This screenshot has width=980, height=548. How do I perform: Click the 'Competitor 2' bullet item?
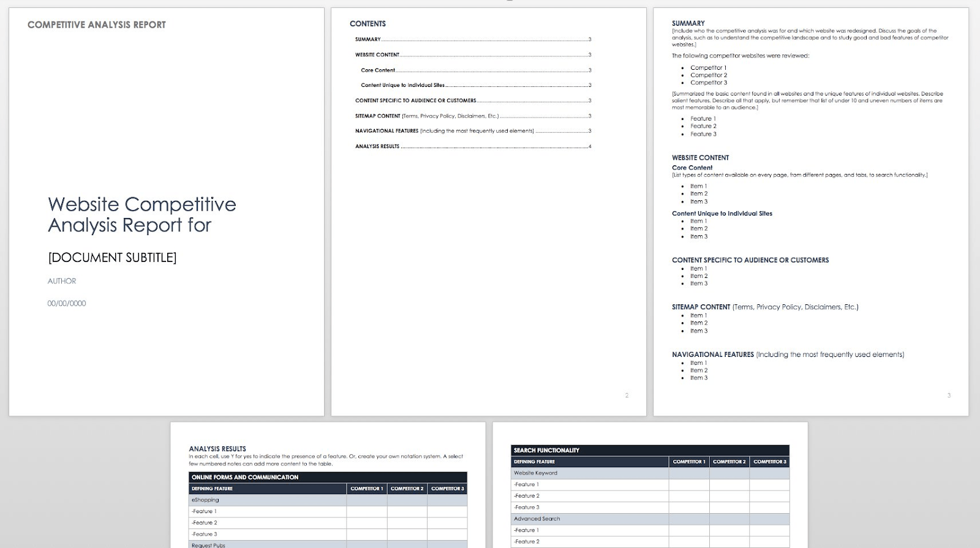(708, 75)
